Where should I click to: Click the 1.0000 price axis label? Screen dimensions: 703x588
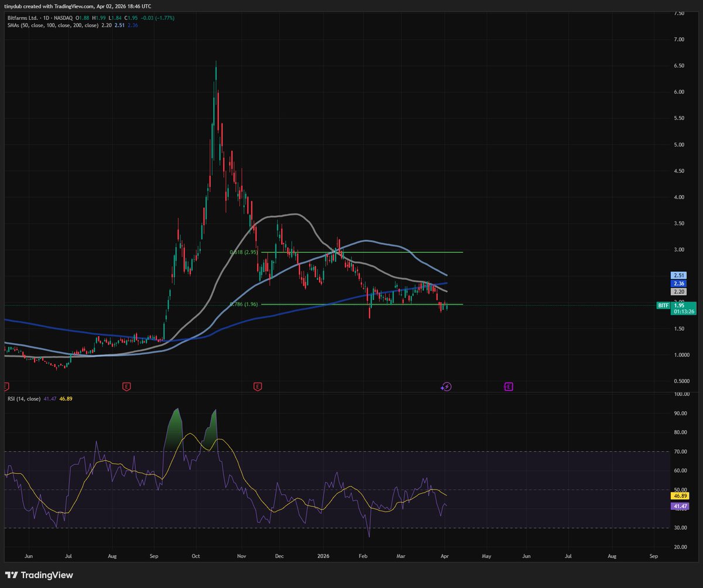coord(681,355)
